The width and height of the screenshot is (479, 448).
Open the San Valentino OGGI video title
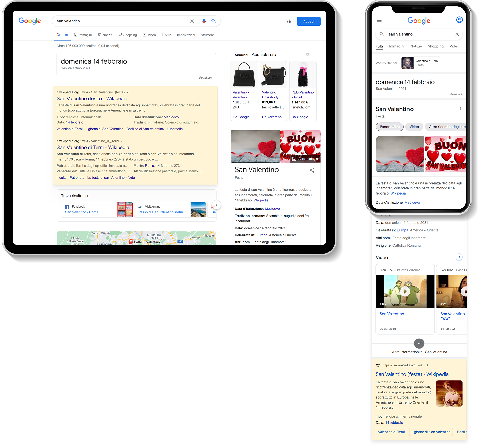[453, 316]
